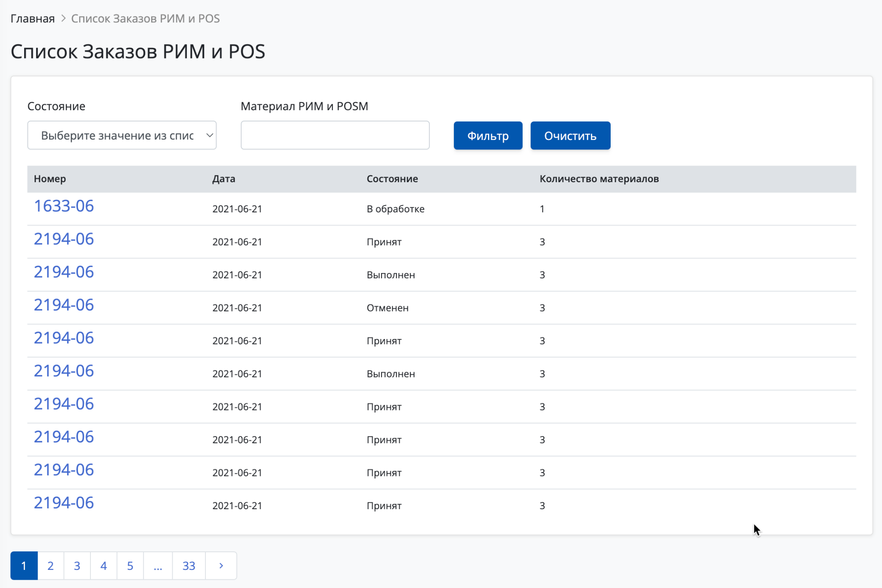
Task: Go to pagination page 5
Action: (130, 566)
